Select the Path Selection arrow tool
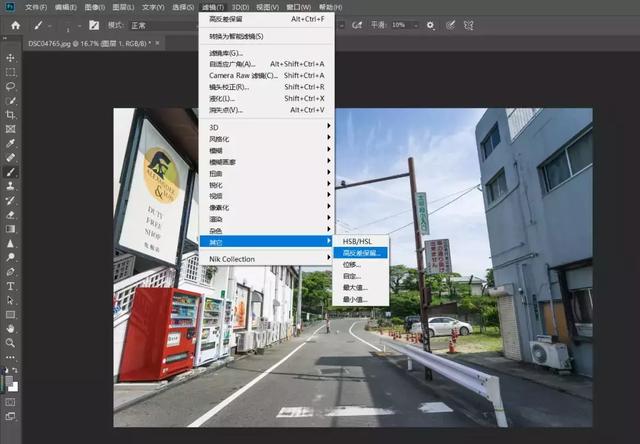Screen dimensions: 640x444 [x=11, y=300]
